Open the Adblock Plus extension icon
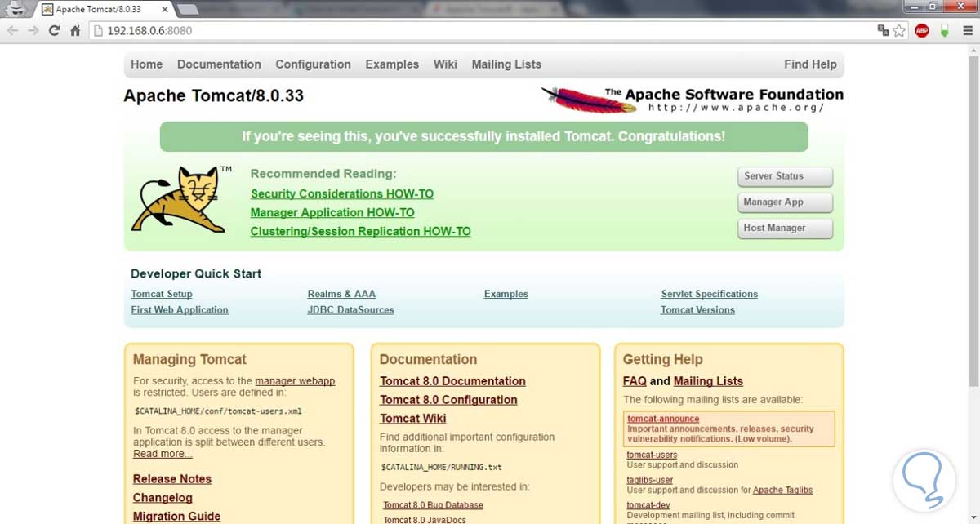 (922, 31)
